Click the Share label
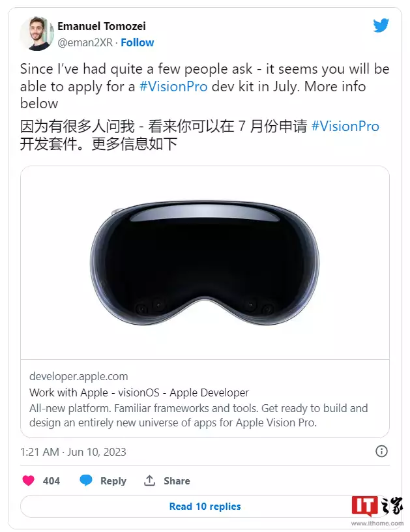The width and height of the screenshot is (410, 532). pyautogui.click(x=177, y=480)
